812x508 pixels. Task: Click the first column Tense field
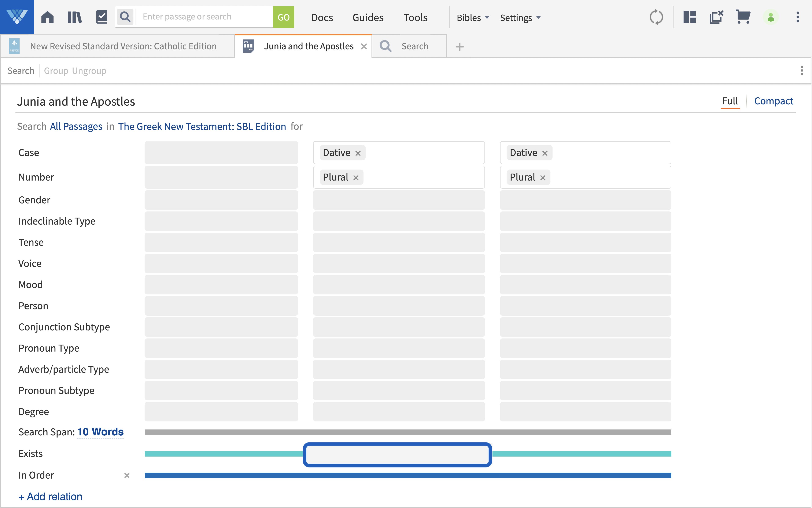click(221, 242)
